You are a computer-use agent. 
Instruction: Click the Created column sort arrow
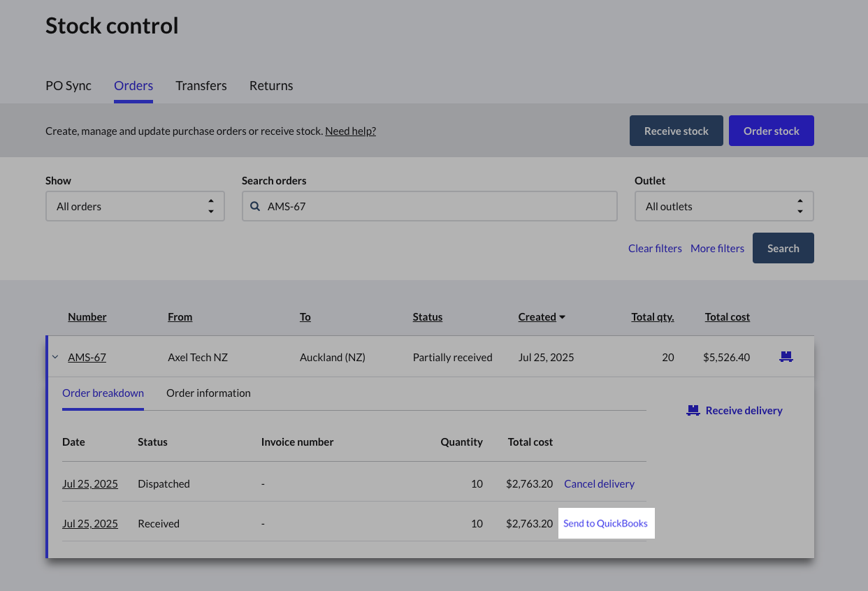[x=562, y=317]
